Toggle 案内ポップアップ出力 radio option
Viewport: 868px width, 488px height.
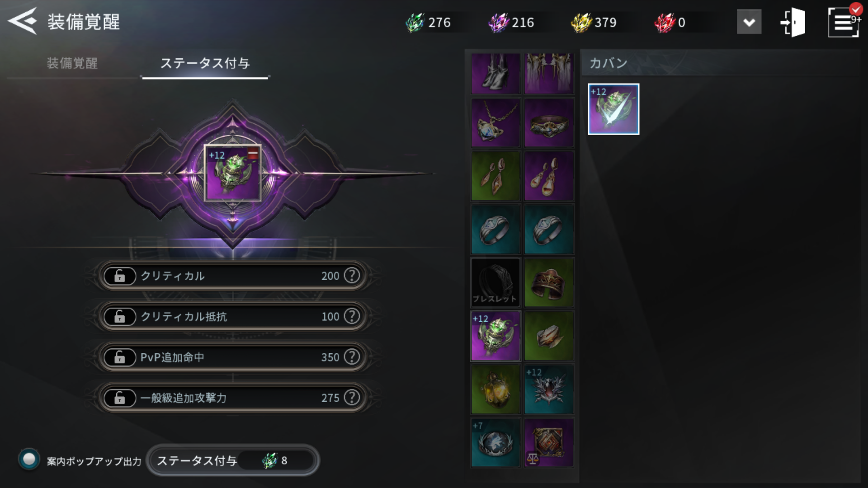(29, 460)
